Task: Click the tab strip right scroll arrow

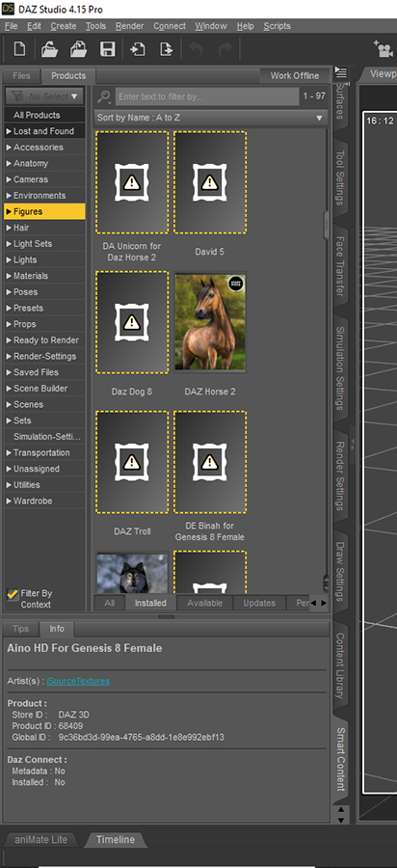Action: 324,603
